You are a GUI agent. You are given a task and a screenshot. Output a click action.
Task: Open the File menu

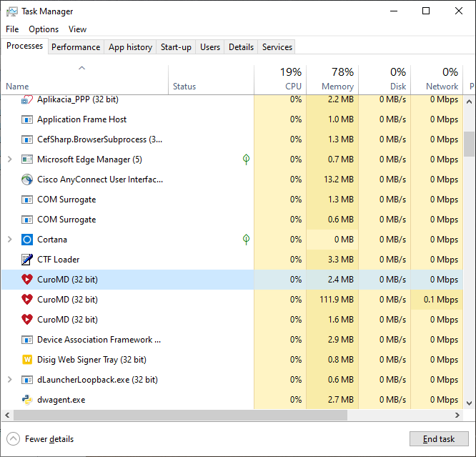12,29
